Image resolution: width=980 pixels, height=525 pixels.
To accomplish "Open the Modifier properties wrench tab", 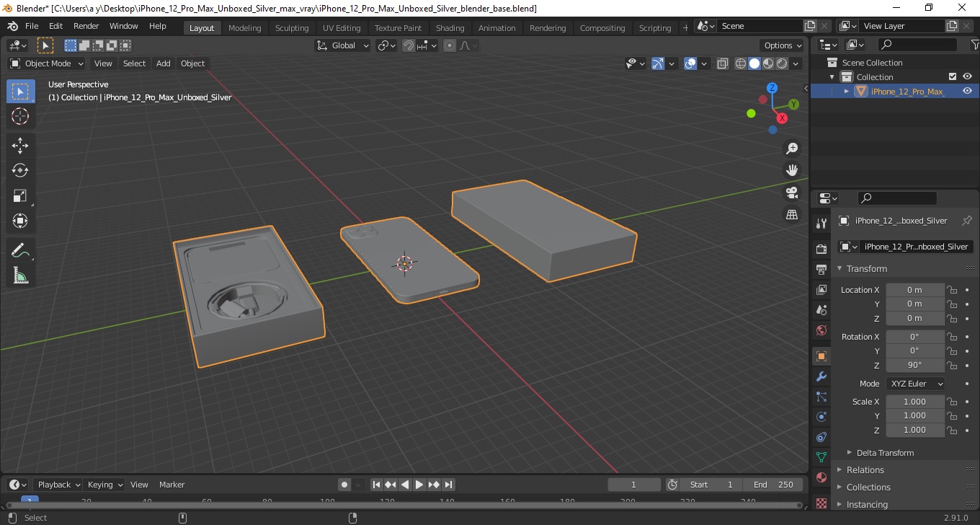I will 821,376.
